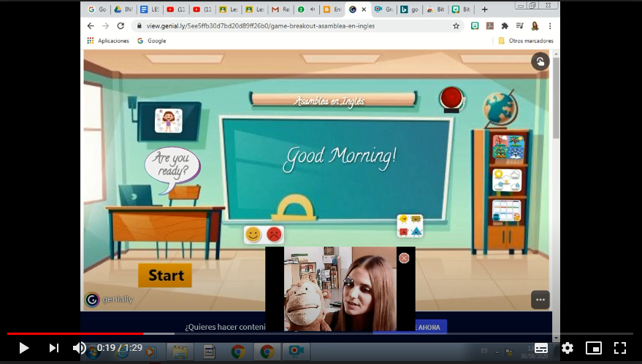Go back in the browser
This screenshot has width=642, height=364.
coord(91,26)
